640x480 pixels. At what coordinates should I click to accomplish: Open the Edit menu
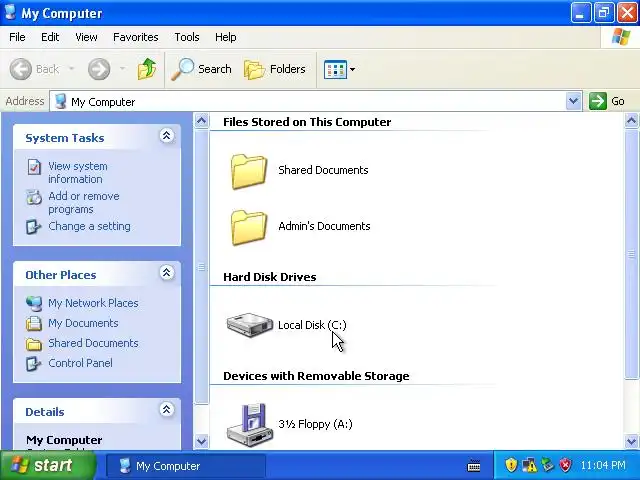[50, 37]
